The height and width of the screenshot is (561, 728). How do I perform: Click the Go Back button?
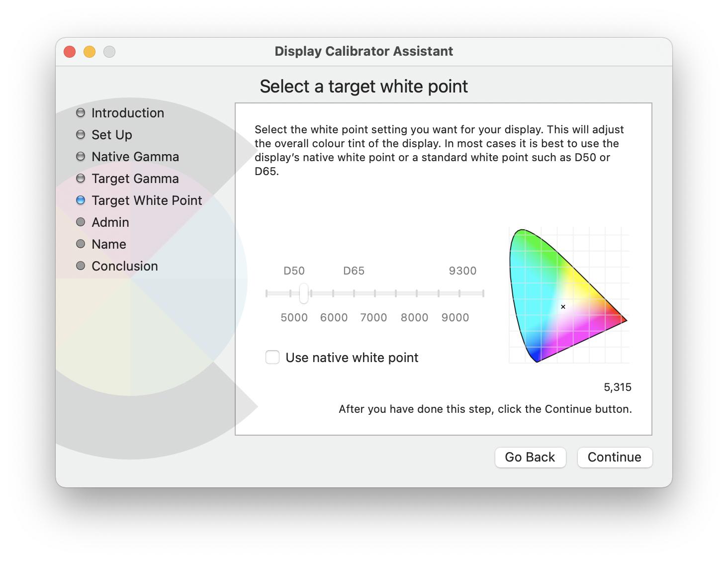click(x=530, y=457)
